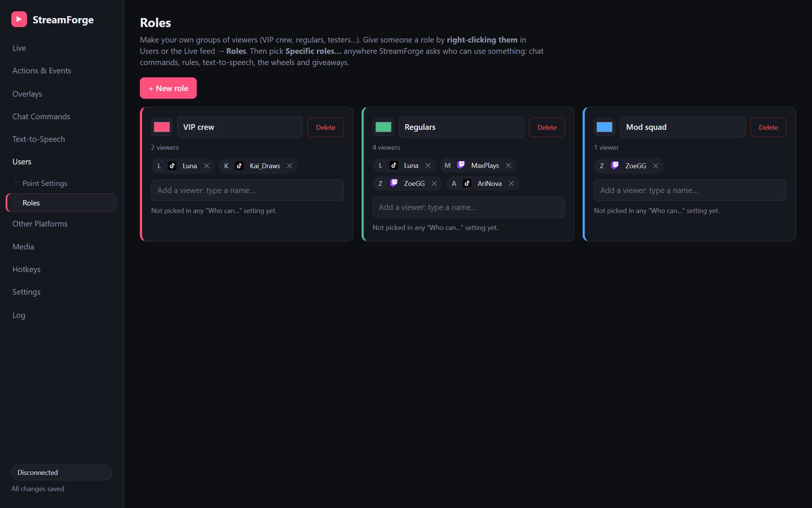Remove ZoeGG from Regulars role
812x508 pixels.
(x=434, y=183)
